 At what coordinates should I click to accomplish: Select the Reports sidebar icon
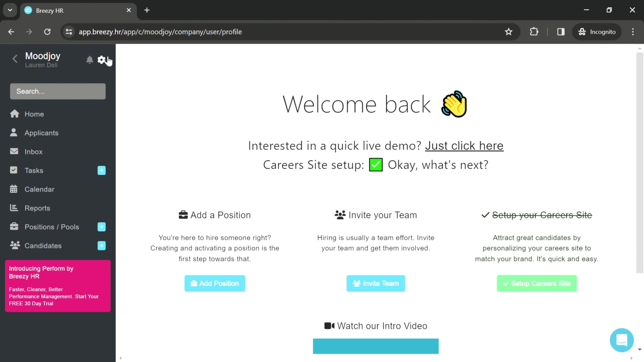click(x=14, y=208)
